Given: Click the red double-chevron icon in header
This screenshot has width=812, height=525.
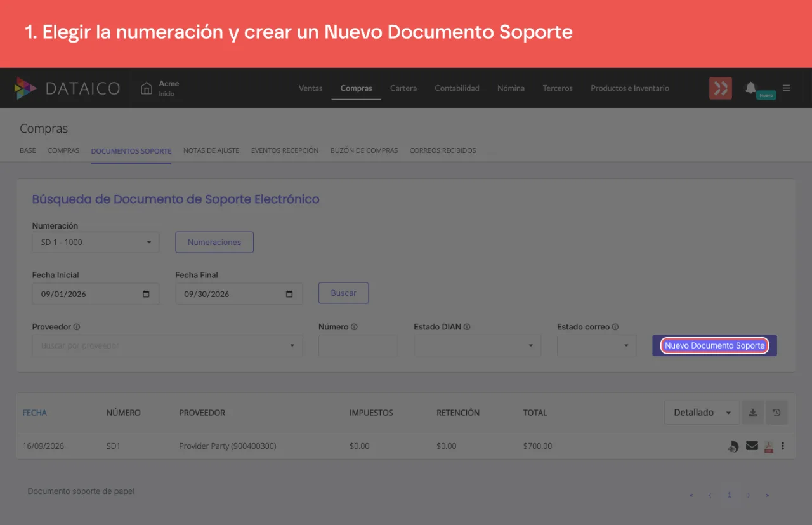Looking at the screenshot, I should pos(721,88).
